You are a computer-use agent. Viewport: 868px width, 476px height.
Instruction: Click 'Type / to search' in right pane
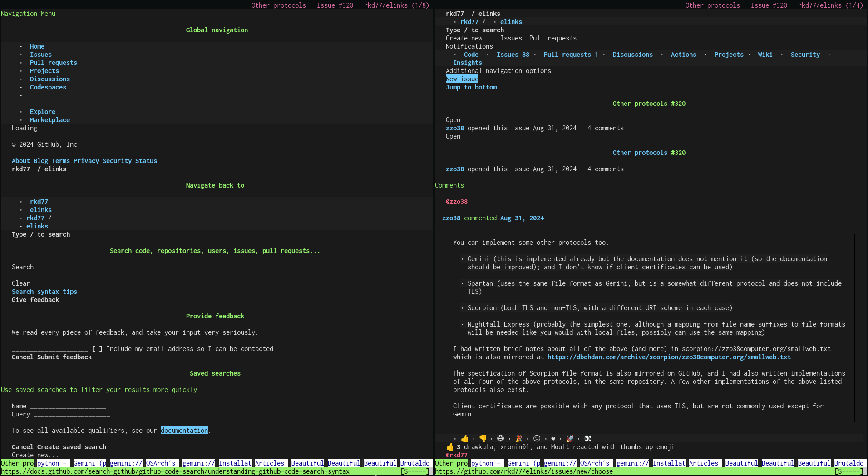[475, 30]
